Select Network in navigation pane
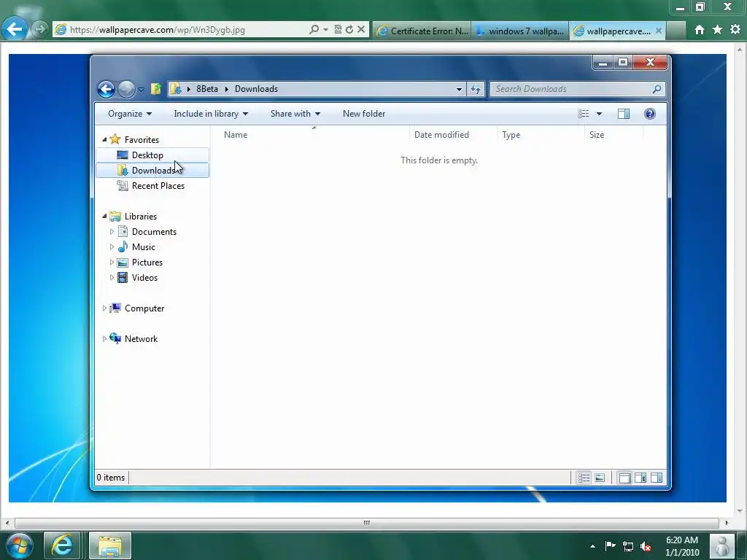747x560 pixels. point(141,338)
